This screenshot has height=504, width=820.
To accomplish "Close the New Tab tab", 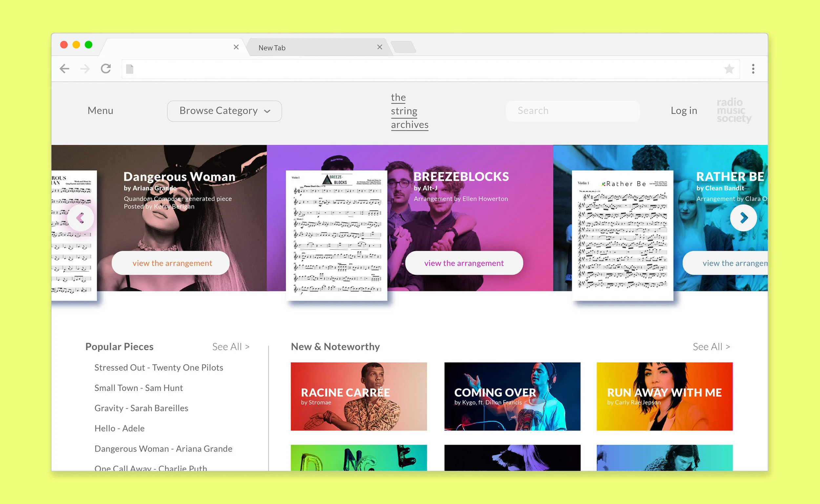I will pos(379,47).
